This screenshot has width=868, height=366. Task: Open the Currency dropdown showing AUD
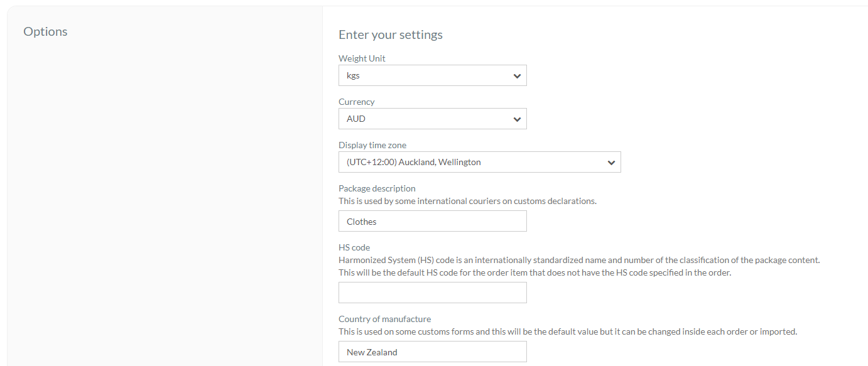[433, 119]
